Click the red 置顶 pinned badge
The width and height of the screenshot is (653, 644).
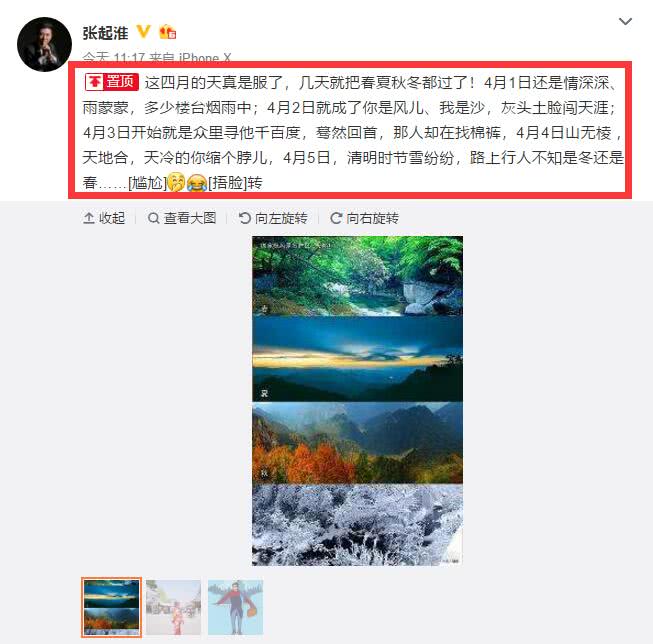pos(112,82)
